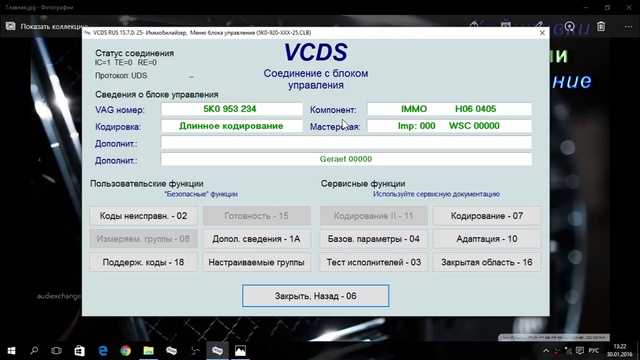Click the Enhance icon in Photos toolbar
The image size is (640, 360).
click(569, 27)
